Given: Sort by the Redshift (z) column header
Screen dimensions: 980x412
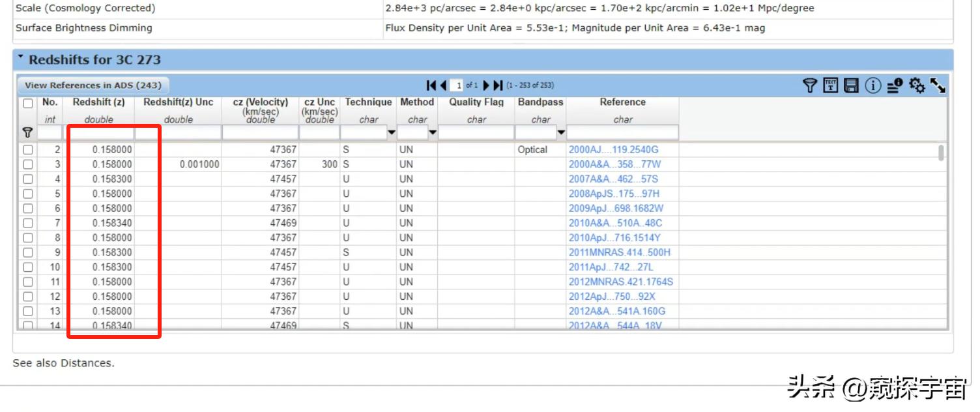Looking at the screenshot, I should pos(98,102).
